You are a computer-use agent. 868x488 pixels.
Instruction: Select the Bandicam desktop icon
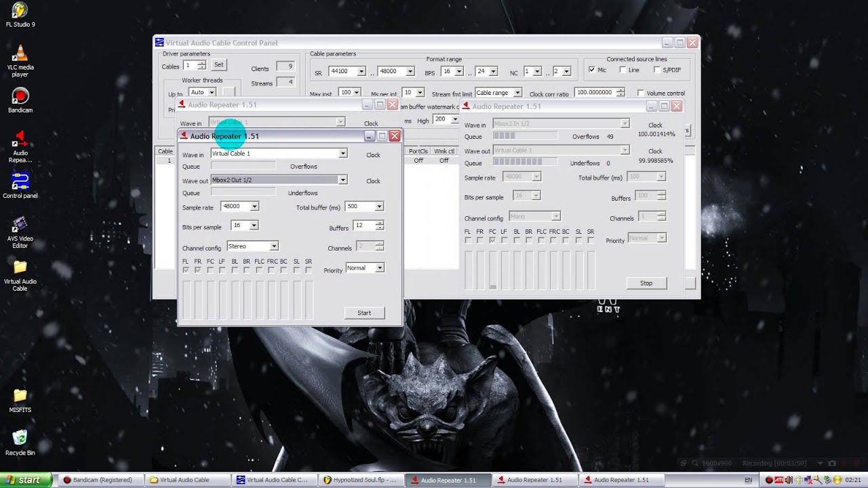(20, 101)
